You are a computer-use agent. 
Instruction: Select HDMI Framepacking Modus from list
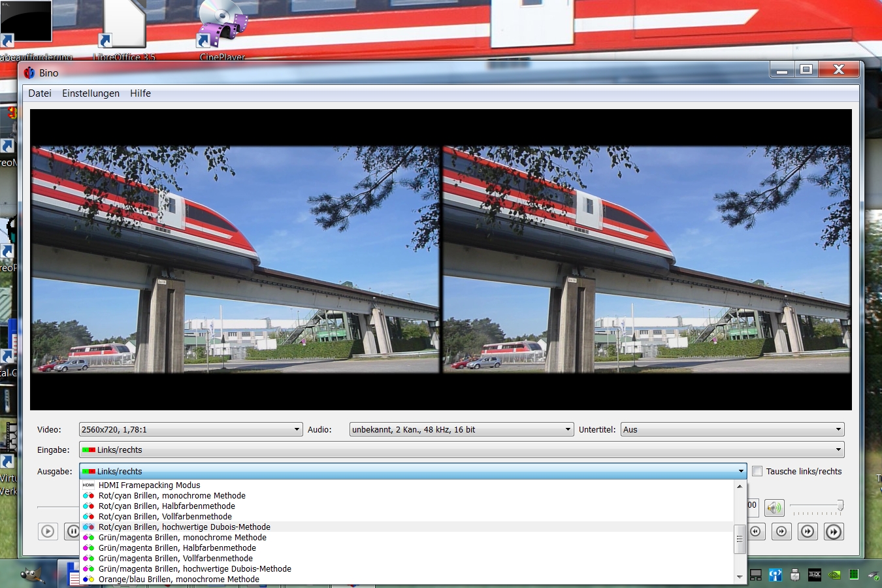[149, 485]
